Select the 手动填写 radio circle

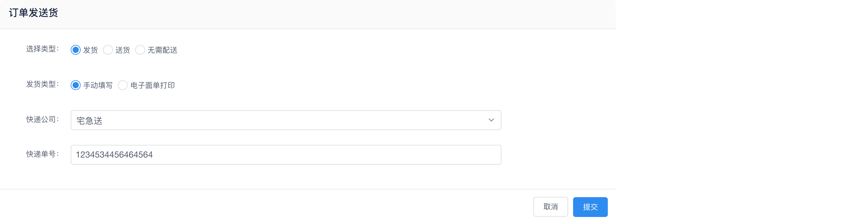(x=75, y=85)
